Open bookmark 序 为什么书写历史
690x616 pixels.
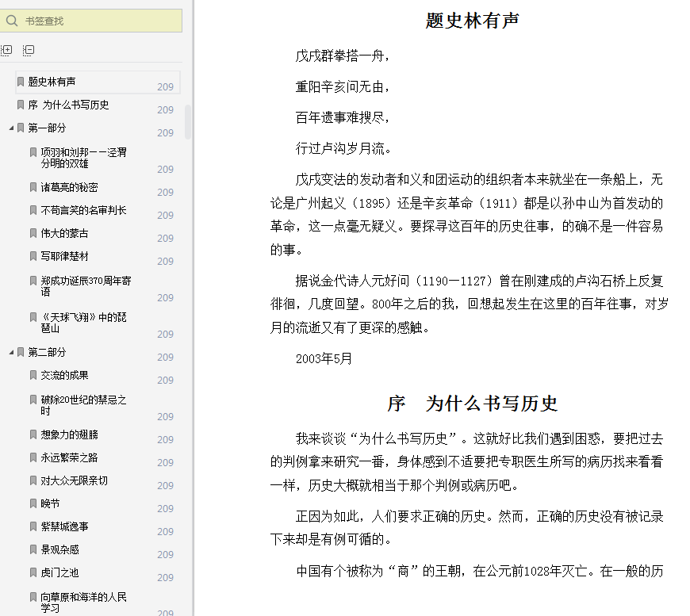pyautogui.click(x=68, y=105)
